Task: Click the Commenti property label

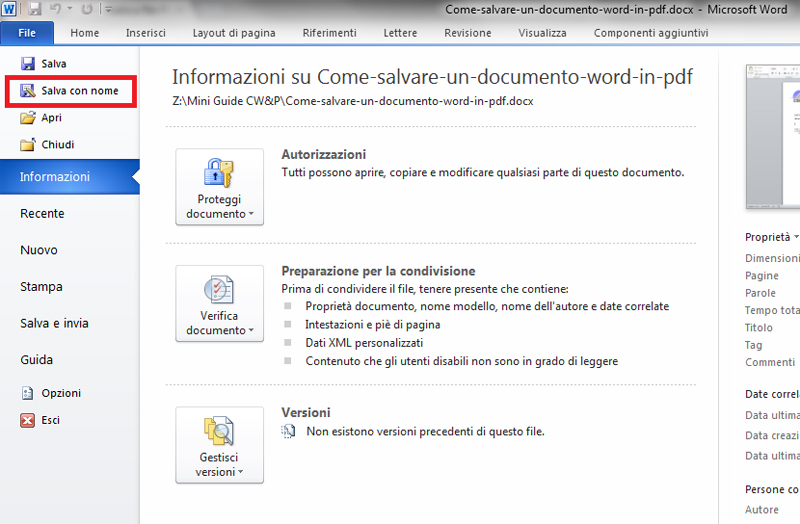Action: click(770, 362)
